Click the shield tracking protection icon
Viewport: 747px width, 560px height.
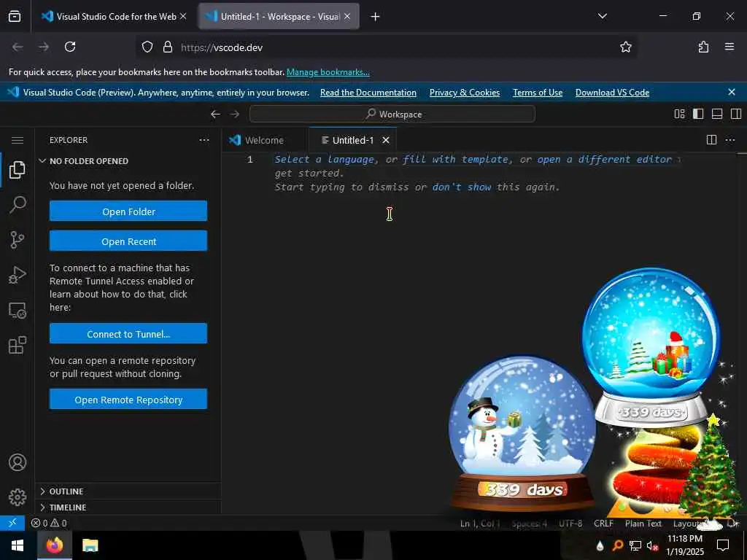[147, 47]
